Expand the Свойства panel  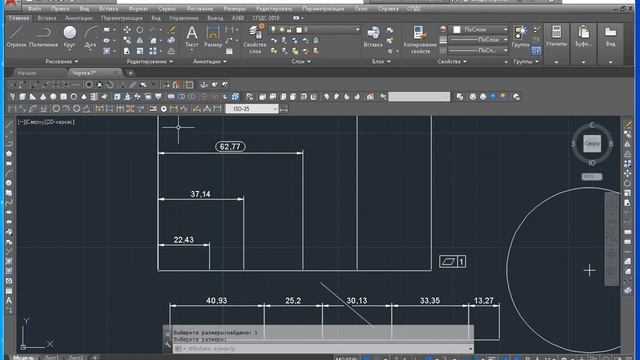coord(452,61)
